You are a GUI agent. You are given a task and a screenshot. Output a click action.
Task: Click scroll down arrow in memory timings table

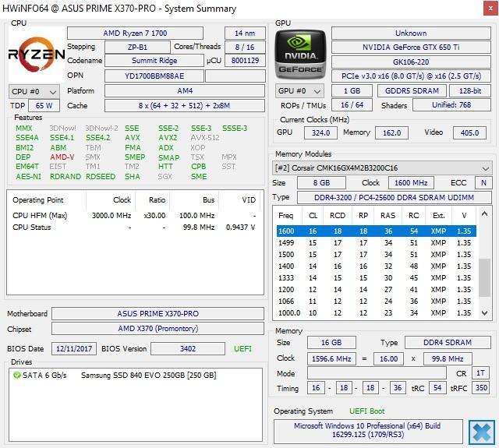point(484,313)
